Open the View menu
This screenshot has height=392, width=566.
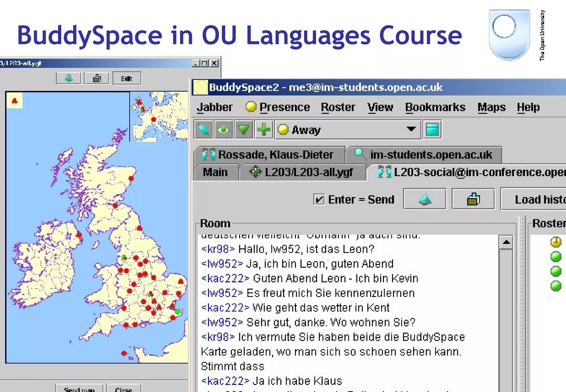[380, 107]
